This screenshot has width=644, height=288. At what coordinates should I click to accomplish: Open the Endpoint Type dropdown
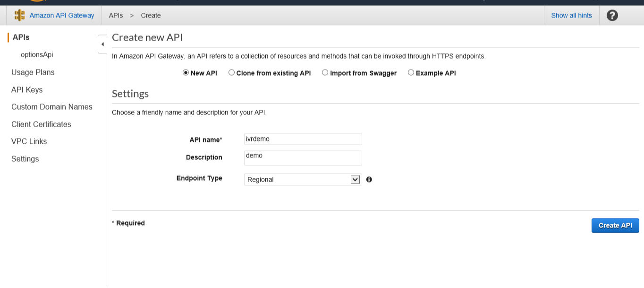303,179
